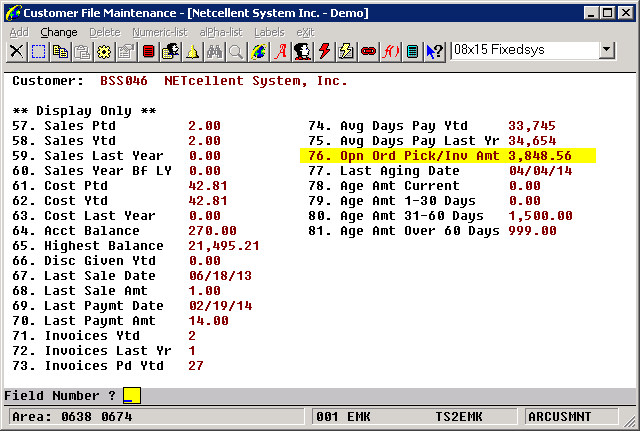Click the application icon in title bar
Viewport: 640px width, 431px height.
(13, 13)
